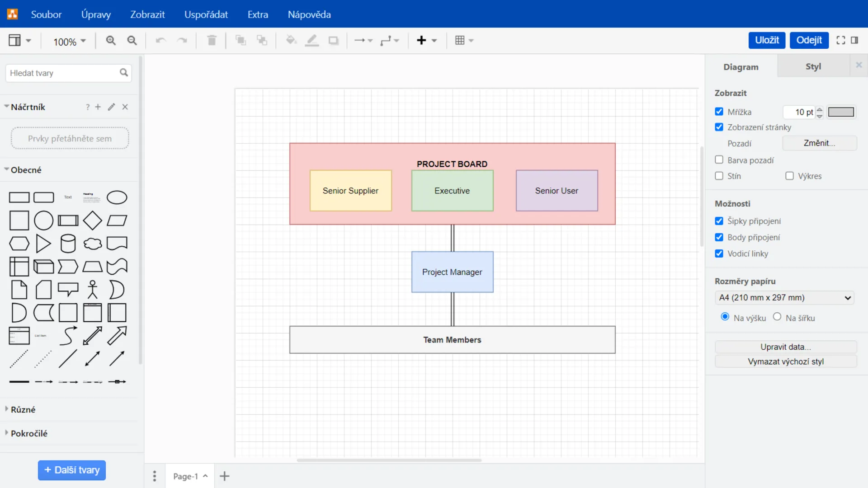Image resolution: width=868 pixels, height=488 pixels.
Task: Click the Uložit save button
Action: click(767, 40)
